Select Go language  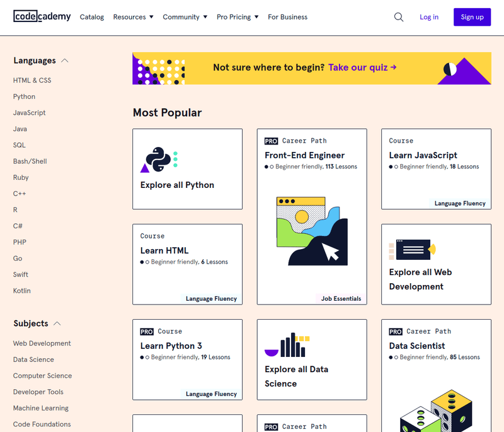tap(18, 259)
